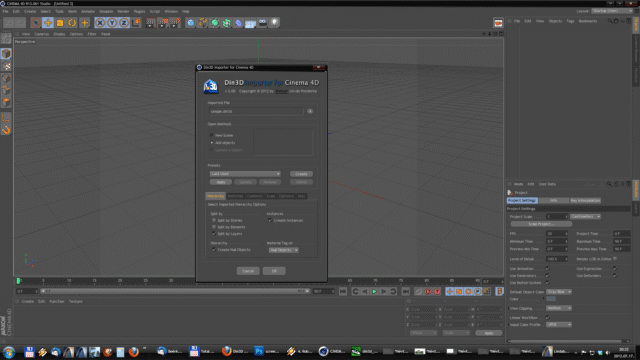Open the Render menu in menu bar
The height and width of the screenshot is (360, 640).
pyautogui.click(x=123, y=11)
